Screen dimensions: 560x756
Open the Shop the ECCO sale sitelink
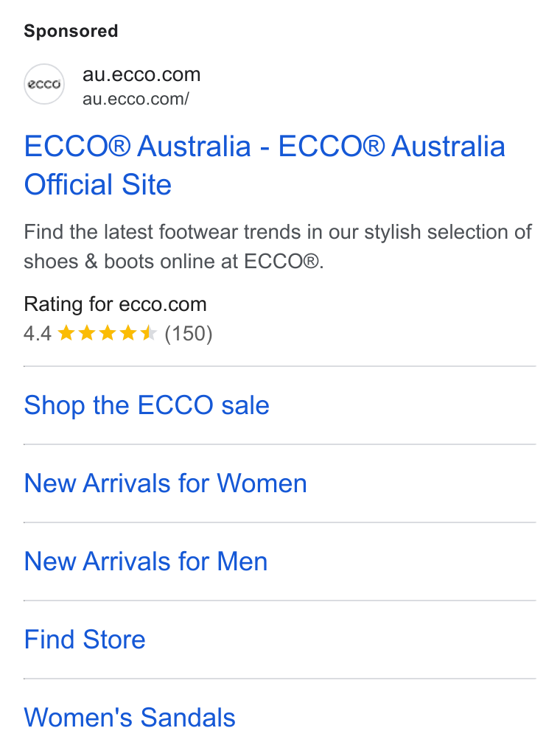click(x=147, y=405)
